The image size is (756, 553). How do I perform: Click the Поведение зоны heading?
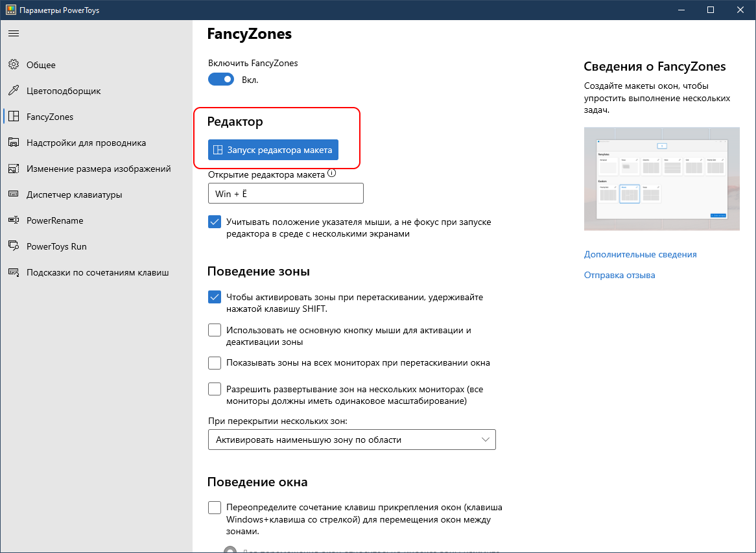coord(259,272)
